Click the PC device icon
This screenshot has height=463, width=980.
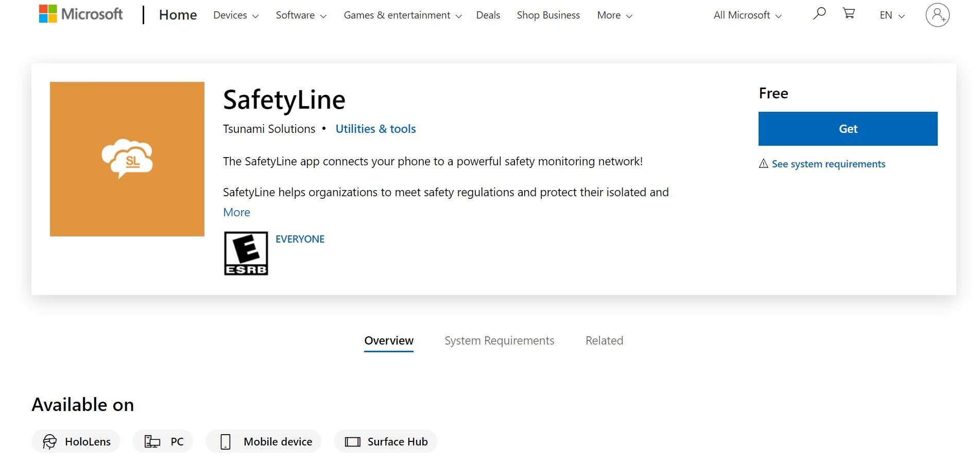pos(152,441)
